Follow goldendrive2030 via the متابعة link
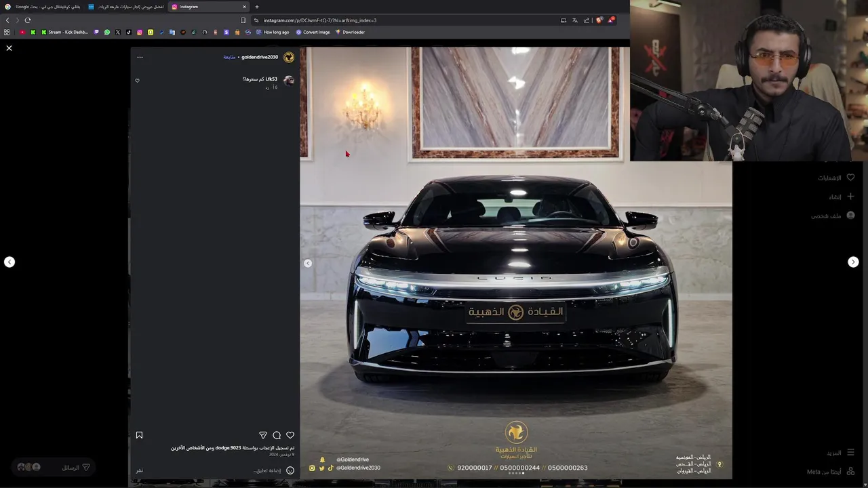Image resolution: width=868 pixels, height=488 pixels. point(229,57)
